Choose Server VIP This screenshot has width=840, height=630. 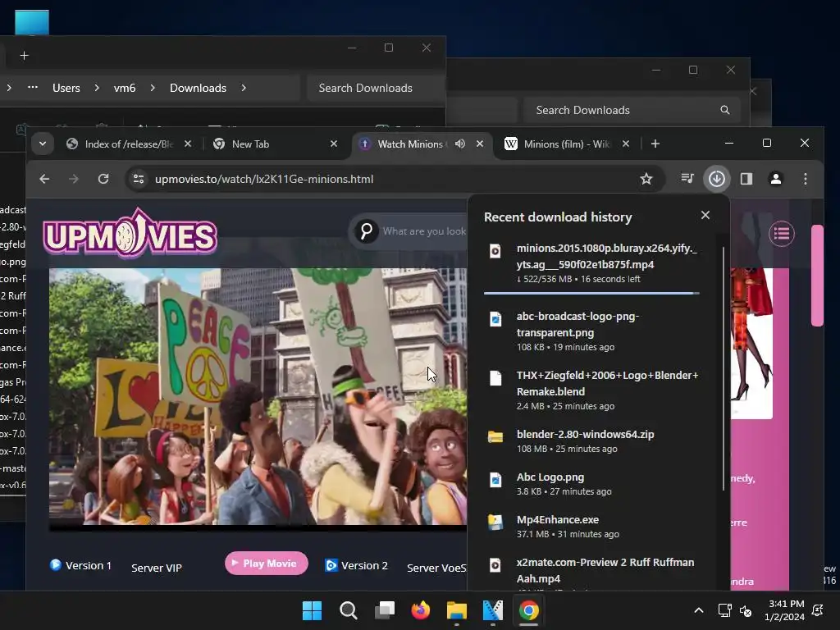click(157, 568)
